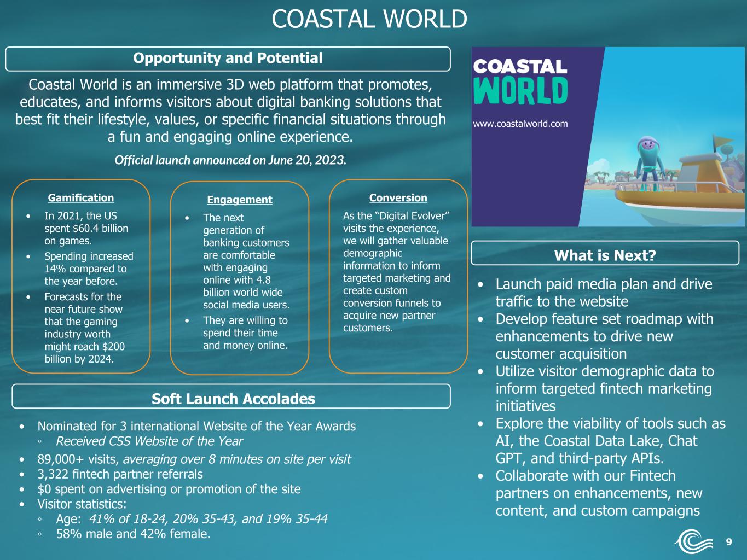Click the official launch June 20, 2023 text

click(x=230, y=160)
